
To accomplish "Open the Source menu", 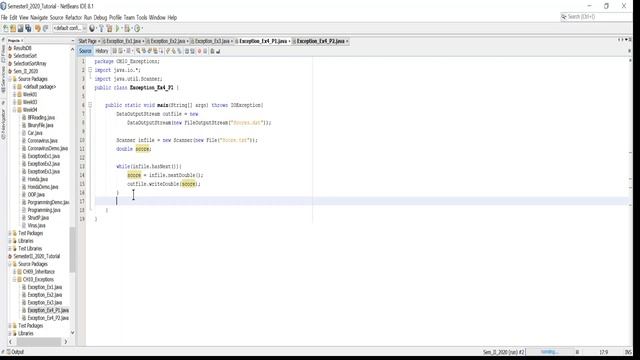I will [x=57, y=18].
